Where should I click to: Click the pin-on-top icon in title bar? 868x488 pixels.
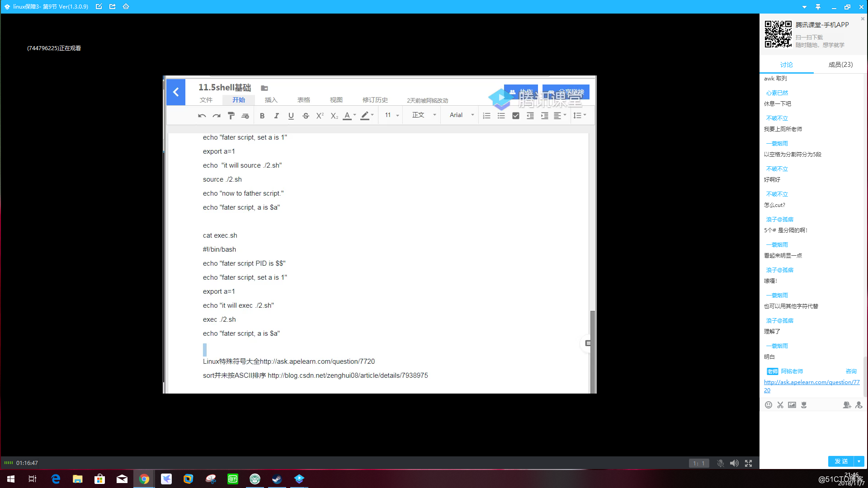[818, 7]
